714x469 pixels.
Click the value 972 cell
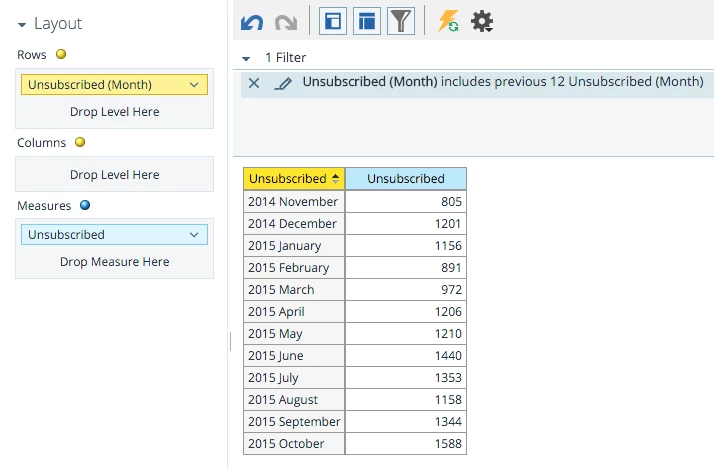[406, 290]
